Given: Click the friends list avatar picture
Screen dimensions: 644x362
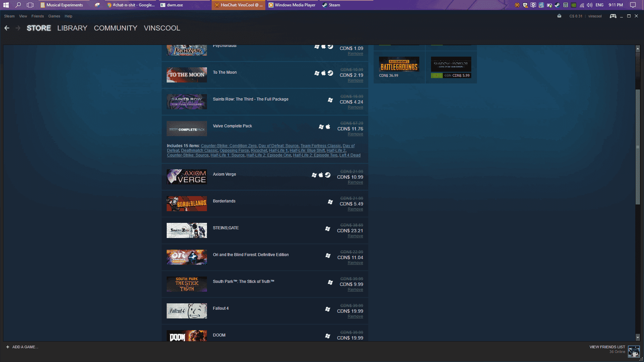Looking at the screenshot, I should [x=634, y=352].
